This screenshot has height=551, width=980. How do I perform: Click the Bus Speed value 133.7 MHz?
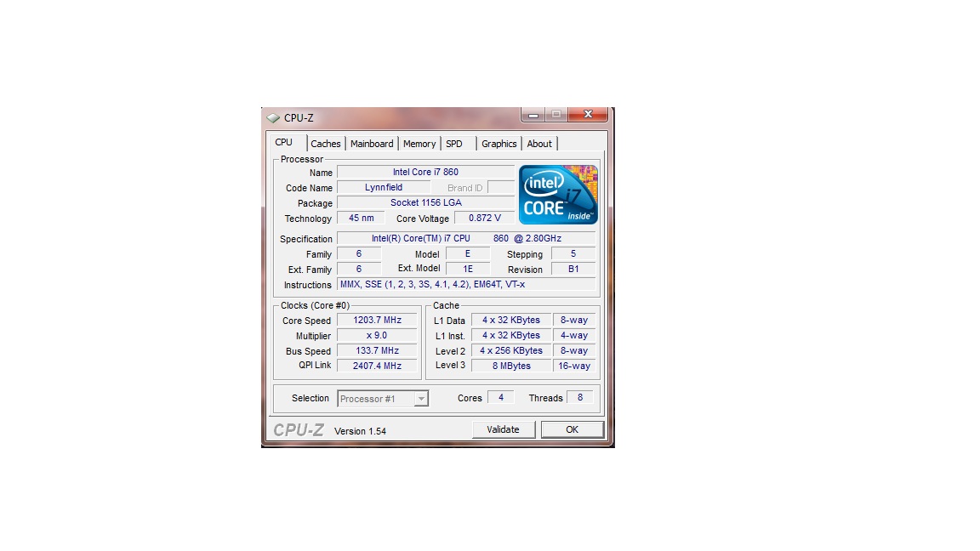(377, 350)
